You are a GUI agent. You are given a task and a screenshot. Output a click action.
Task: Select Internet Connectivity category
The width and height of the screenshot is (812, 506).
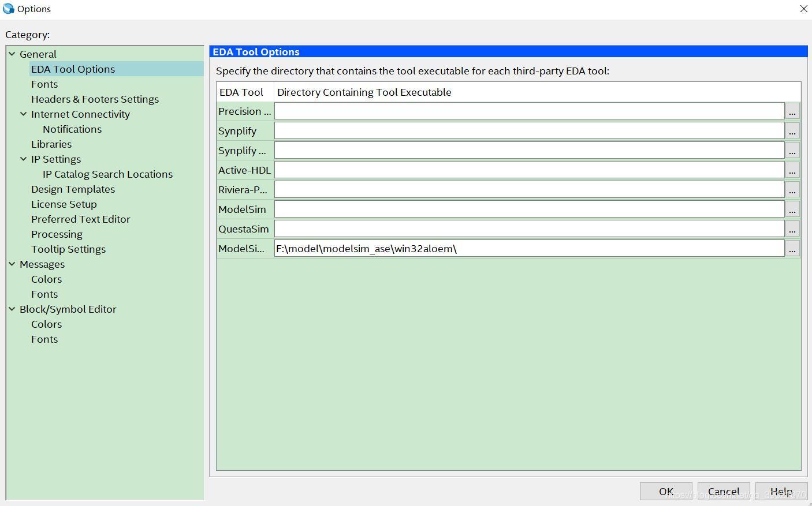[80, 114]
